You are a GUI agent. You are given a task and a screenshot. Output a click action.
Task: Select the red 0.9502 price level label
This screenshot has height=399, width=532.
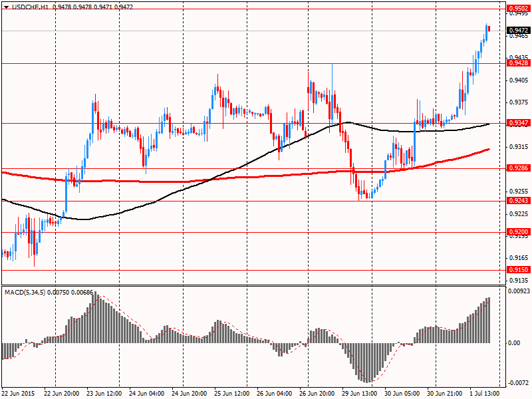(519, 8)
